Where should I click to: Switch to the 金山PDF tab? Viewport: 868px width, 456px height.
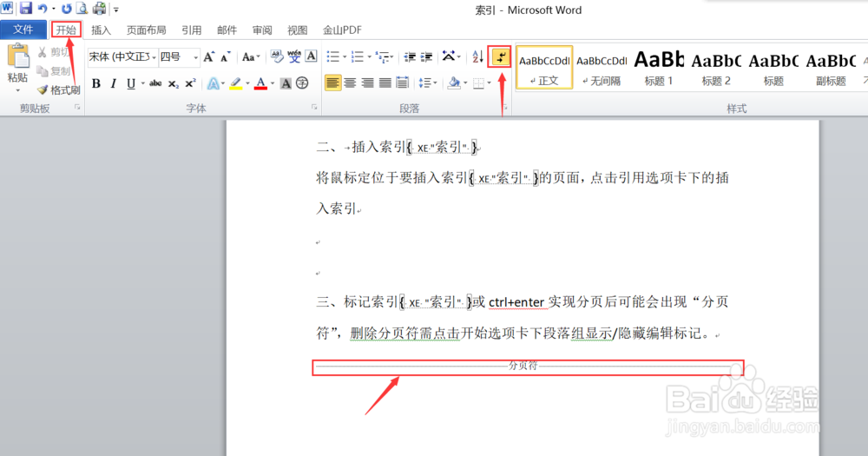[x=342, y=30]
